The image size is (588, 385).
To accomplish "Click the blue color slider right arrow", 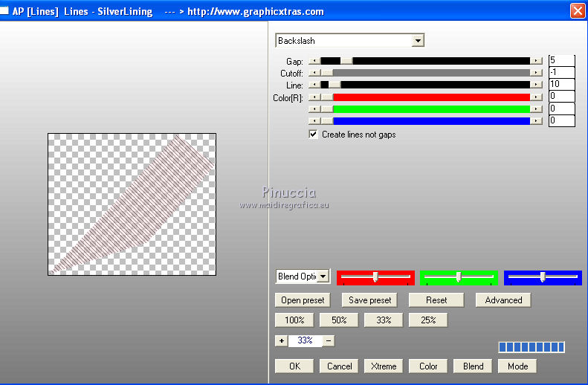I will pos(536,121).
